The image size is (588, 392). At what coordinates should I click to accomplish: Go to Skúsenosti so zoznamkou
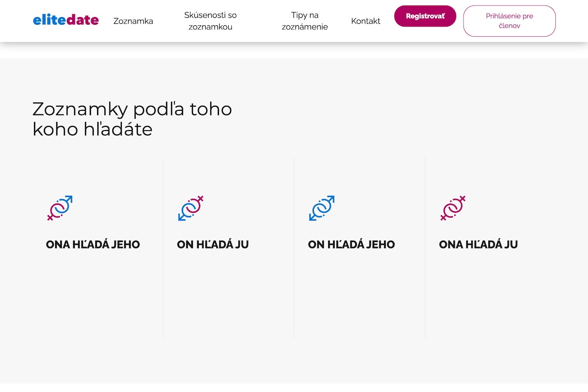coord(210,21)
